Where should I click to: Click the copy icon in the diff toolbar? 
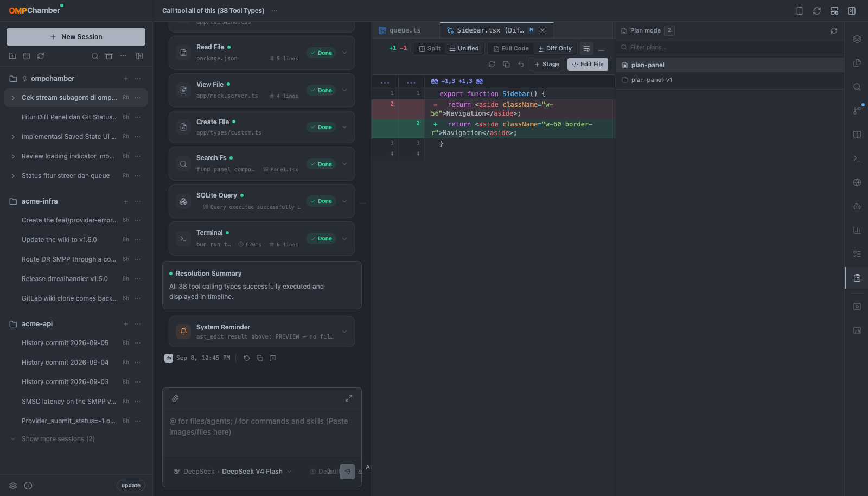[506, 64]
